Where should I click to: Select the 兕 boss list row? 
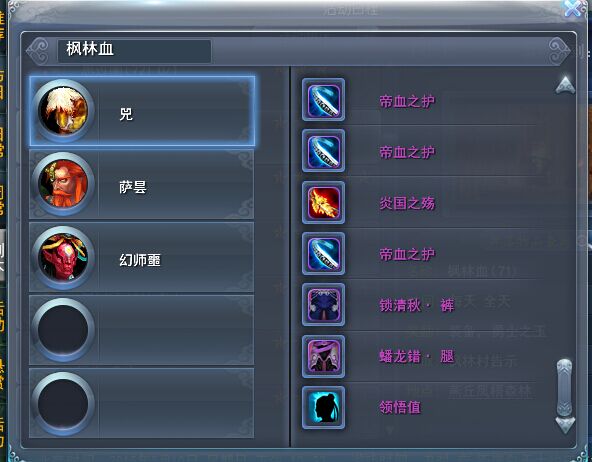(x=142, y=111)
